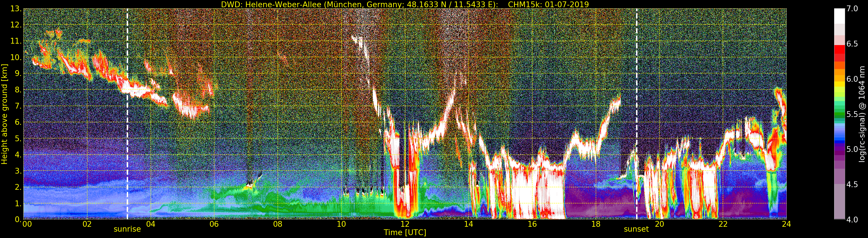868x238 pixels.
Task: Click the 'CHM15k: 01-07-2019' title text
Action: (548, 4)
